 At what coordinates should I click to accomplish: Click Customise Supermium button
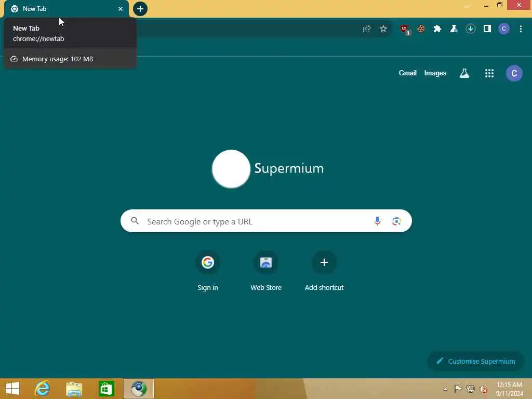click(476, 362)
